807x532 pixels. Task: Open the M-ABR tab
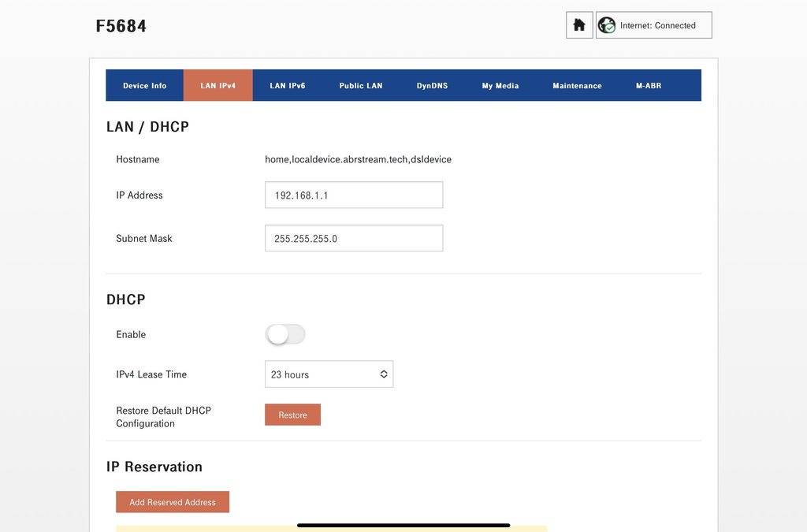pyautogui.click(x=649, y=85)
